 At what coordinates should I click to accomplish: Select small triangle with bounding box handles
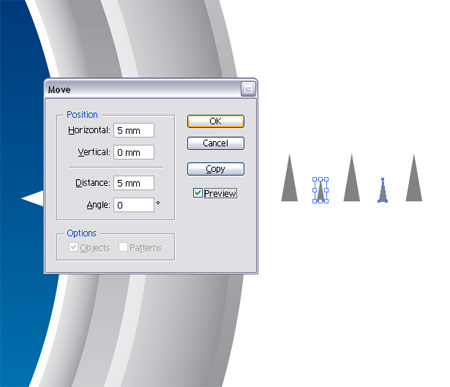(320, 190)
